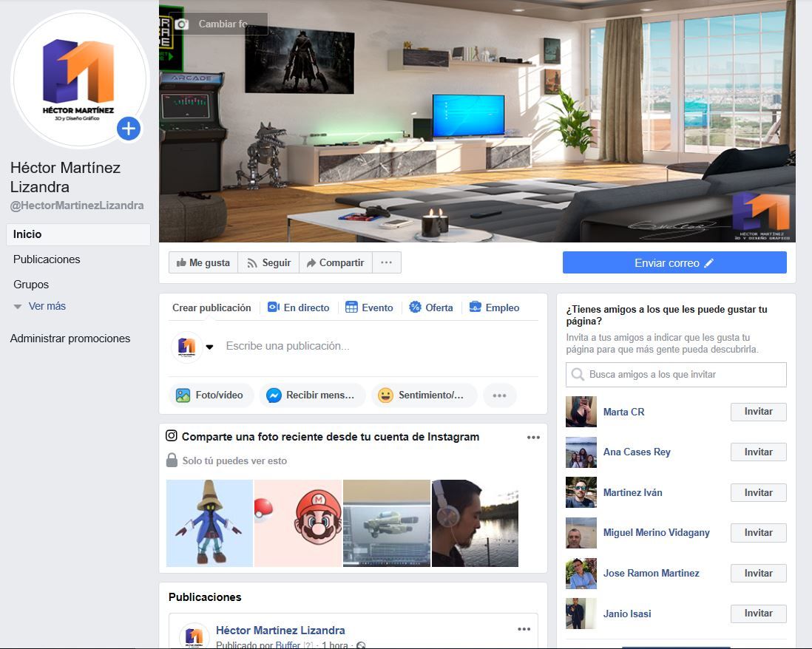Select the Oferta post type
Image resolution: width=812 pixels, height=649 pixels.
click(431, 307)
